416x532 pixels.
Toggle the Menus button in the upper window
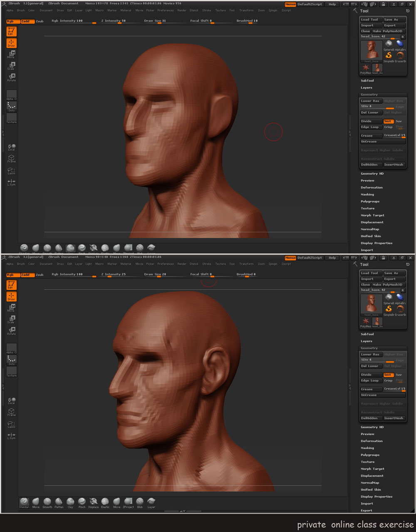click(290, 4)
